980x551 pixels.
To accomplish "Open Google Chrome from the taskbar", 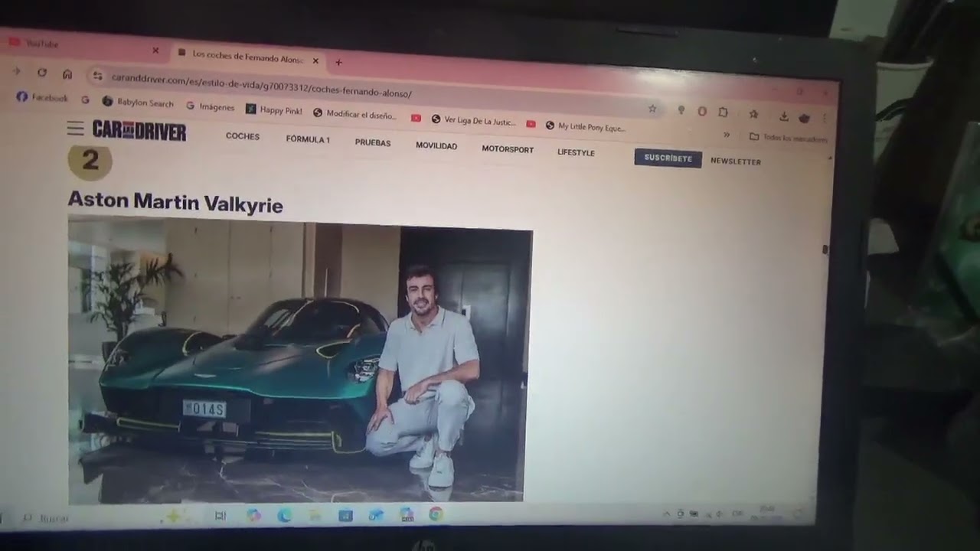I will [x=436, y=515].
